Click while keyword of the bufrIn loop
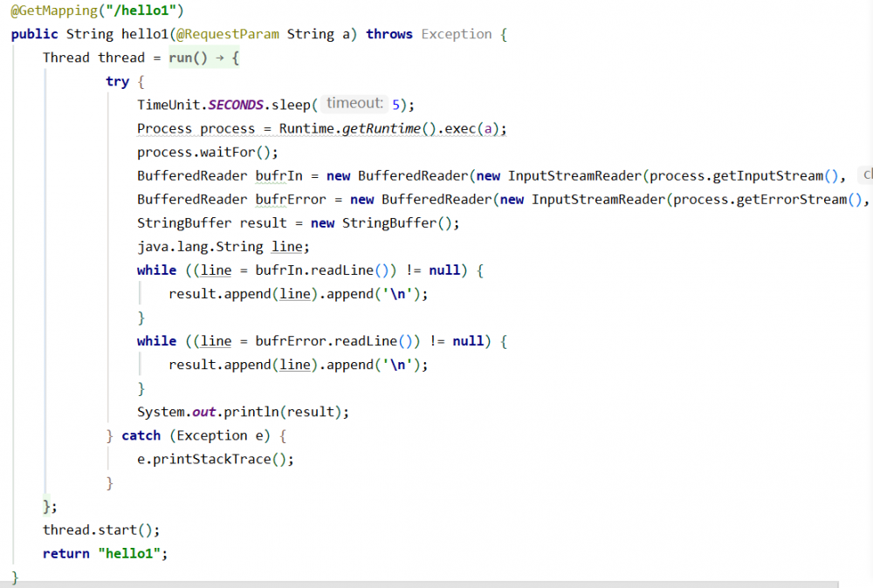The height and width of the screenshot is (588, 873). [156, 271]
